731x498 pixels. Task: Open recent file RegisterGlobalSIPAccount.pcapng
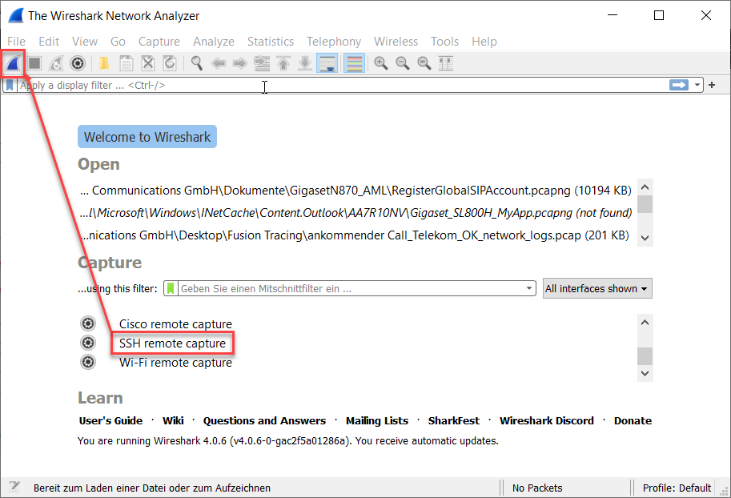click(356, 191)
